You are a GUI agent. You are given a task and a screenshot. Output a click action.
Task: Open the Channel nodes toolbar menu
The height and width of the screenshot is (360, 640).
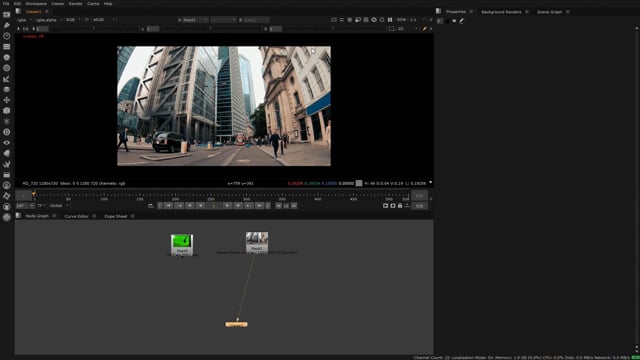point(7,47)
